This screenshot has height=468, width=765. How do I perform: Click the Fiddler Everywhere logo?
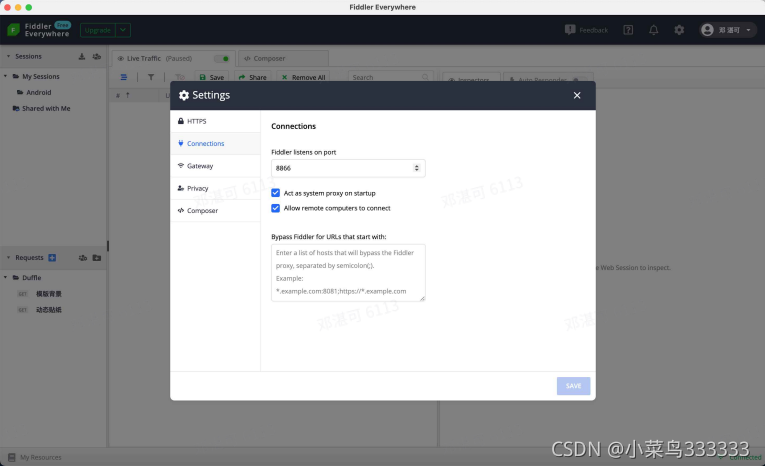point(39,30)
